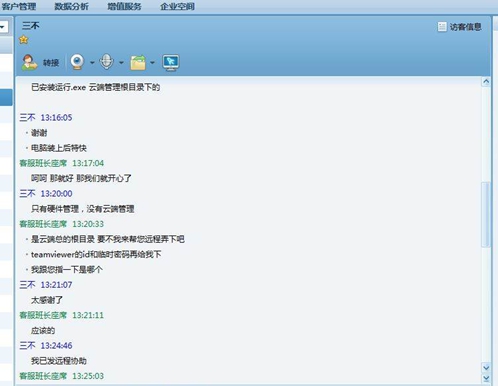Expand the file folder dropdown arrow
The image size is (498, 386).
point(152,63)
